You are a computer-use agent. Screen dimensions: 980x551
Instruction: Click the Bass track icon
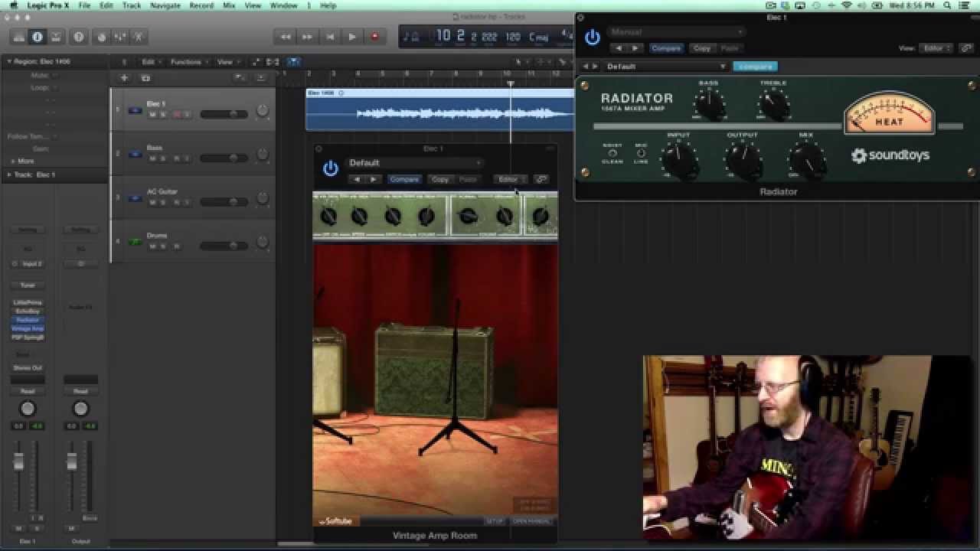point(135,154)
